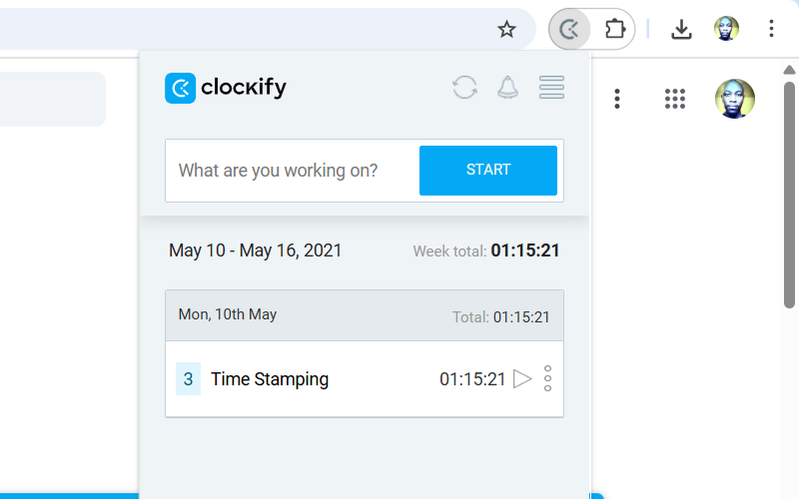Open the Google apps grid icon
This screenshot has width=799, height=499.
(675, 99)
